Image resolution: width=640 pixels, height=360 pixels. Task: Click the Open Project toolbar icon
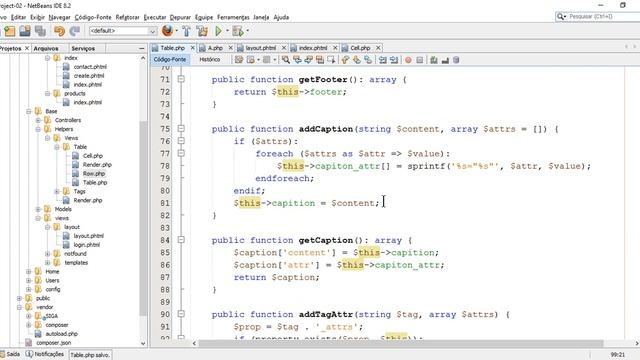click(24, 31)
